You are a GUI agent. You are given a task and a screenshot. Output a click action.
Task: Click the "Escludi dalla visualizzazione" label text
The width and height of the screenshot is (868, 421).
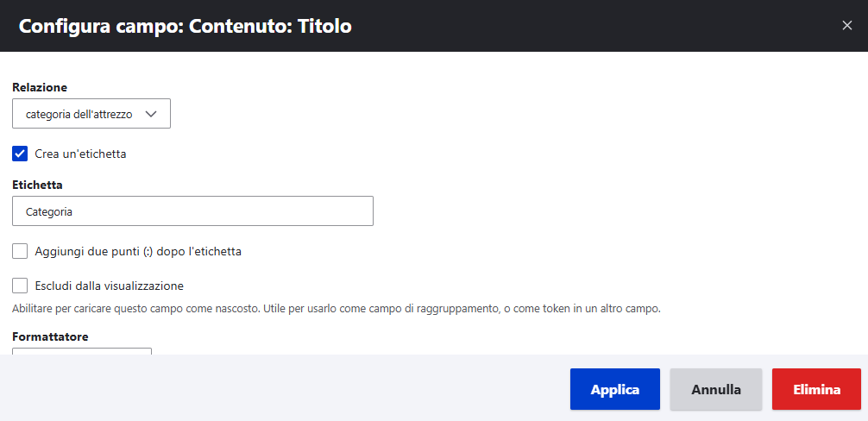pos(109,286)
